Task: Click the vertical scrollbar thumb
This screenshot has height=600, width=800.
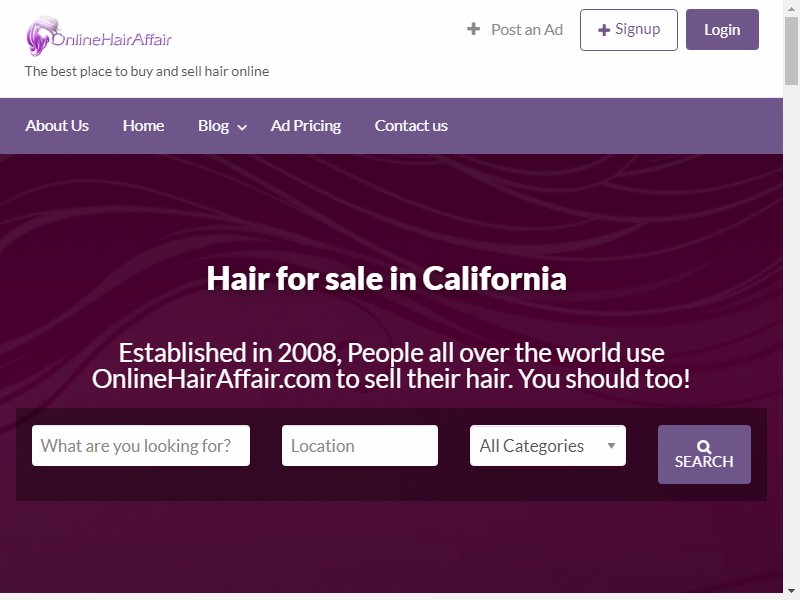Action: 791,50
